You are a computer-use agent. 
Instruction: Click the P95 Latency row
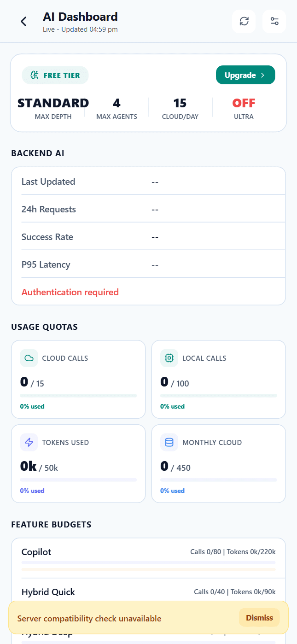coord(148,264)
